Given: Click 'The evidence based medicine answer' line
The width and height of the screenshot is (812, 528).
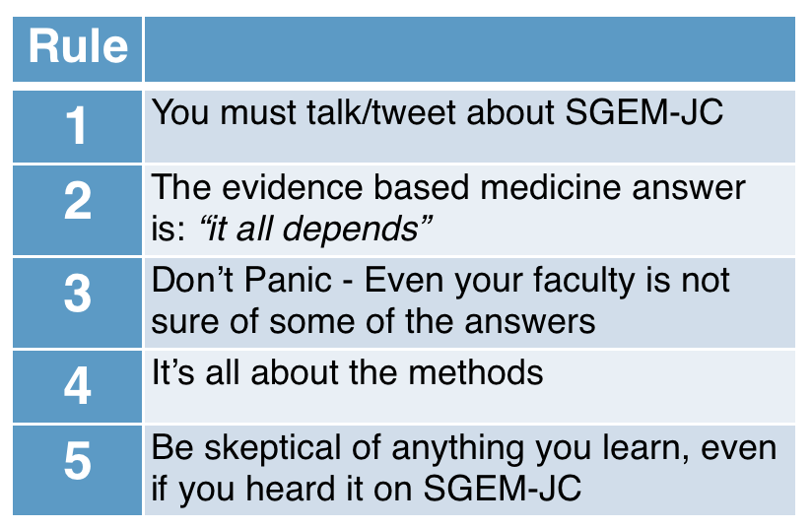Looking at the screenshot, I should click(x=448, y=187).
